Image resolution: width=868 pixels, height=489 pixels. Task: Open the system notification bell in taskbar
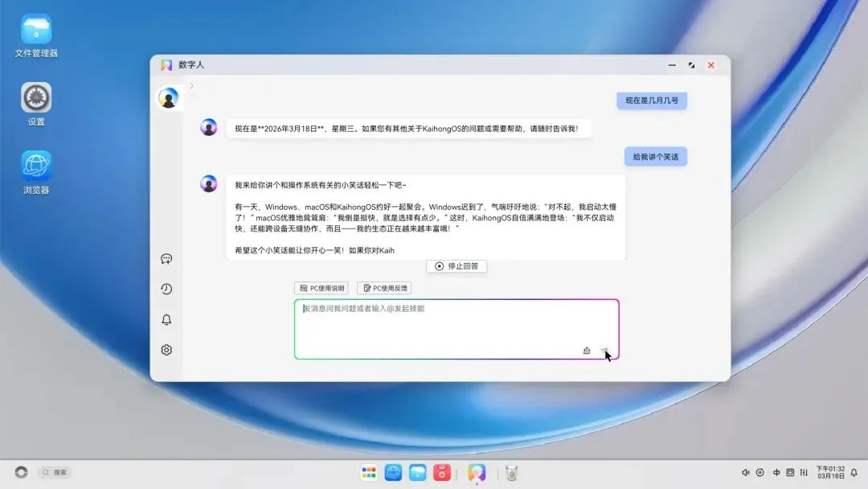coord(854,472)
